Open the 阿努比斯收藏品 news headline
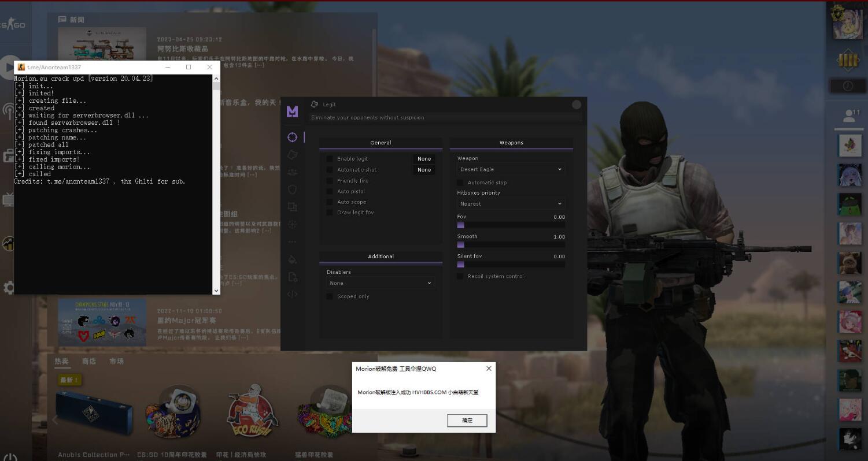Image resolution: width=868 pixels, height=461 pixels. tap(183, 49)
